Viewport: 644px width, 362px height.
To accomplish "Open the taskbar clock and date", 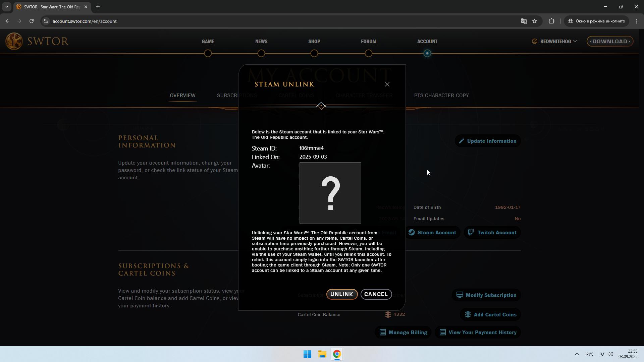I will pos(628,354).
